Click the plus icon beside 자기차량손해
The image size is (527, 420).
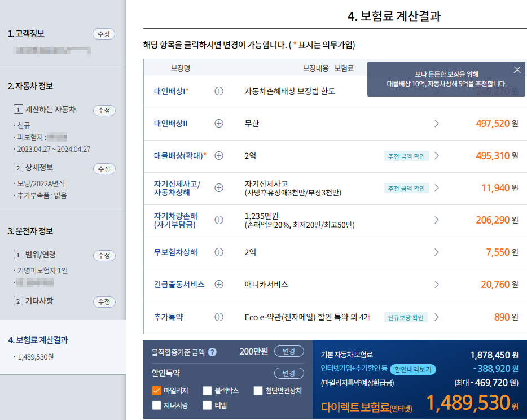219,220
